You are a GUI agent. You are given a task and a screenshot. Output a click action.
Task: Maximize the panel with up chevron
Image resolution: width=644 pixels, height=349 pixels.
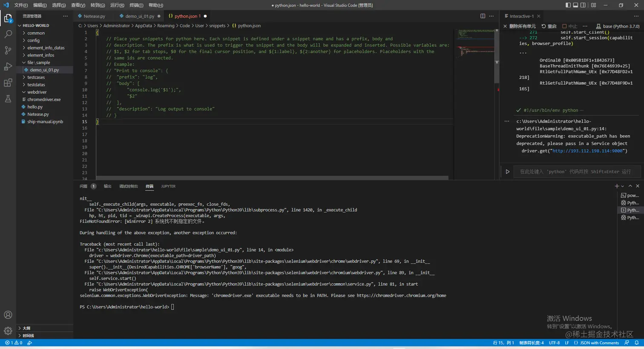point(630,186)
